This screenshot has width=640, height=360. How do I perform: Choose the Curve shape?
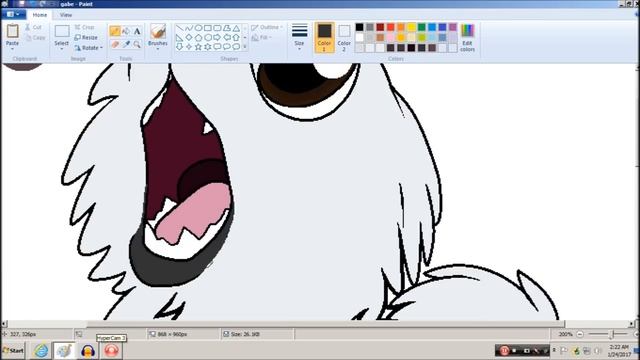click(x=189, y=28)
